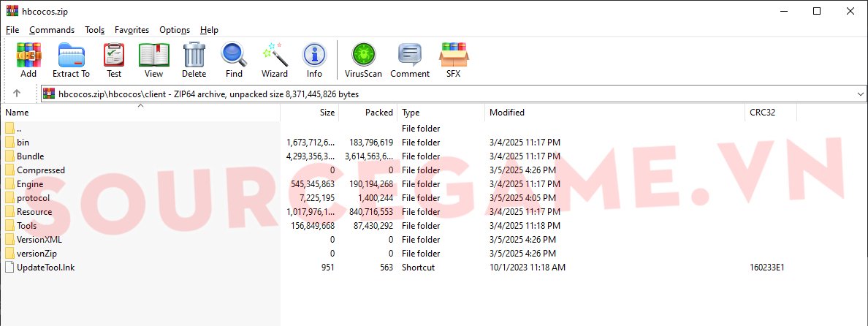
Task: Select the Bundle folder
Action: pos(30,156)
